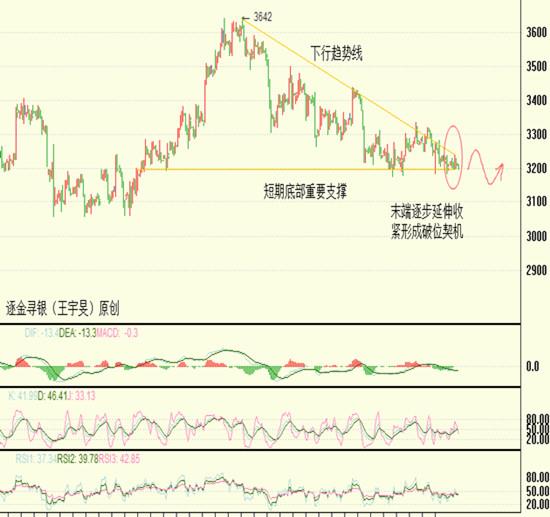Select the K 41.98 KDJ value
This screenshot has height=517, width=550.
click(22, 396)
